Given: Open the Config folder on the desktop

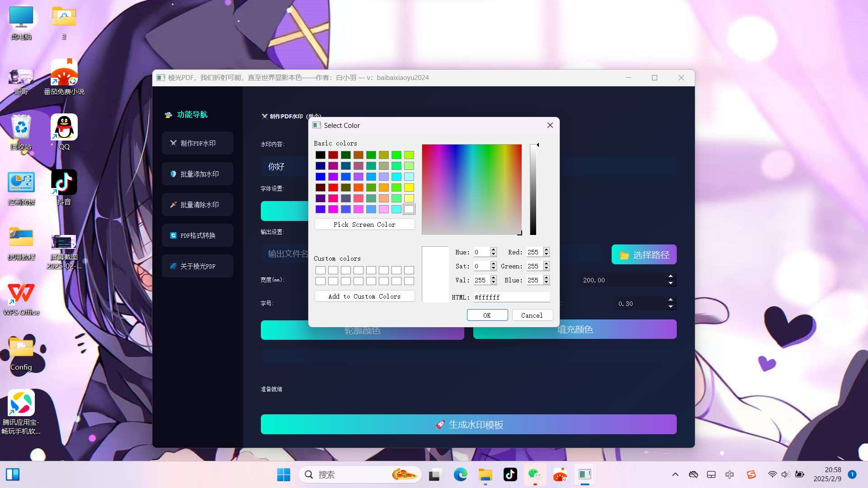Looking at the screenshot, I should 21,353.
